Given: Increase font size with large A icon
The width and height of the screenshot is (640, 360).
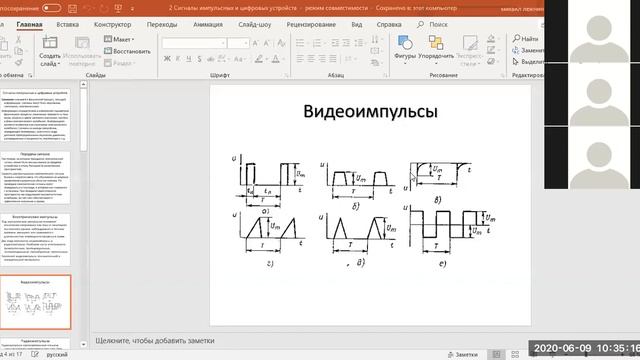Looking at the screenshot, I should (256, 43).
